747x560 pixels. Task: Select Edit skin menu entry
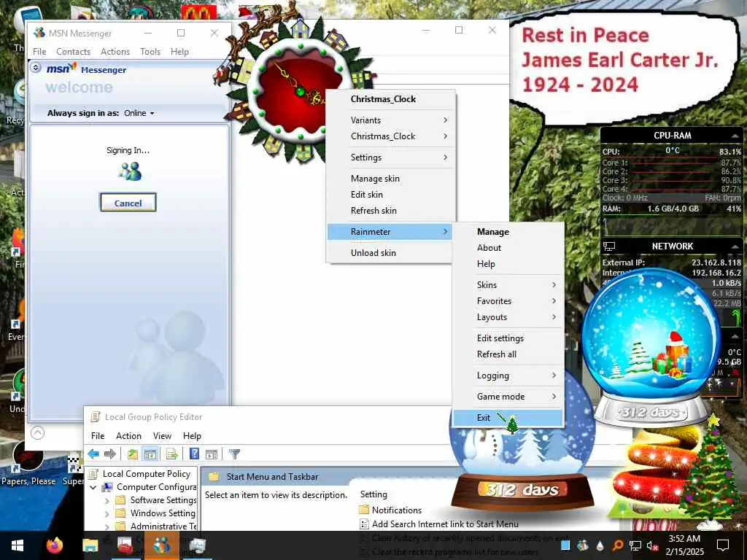point(391,195)
